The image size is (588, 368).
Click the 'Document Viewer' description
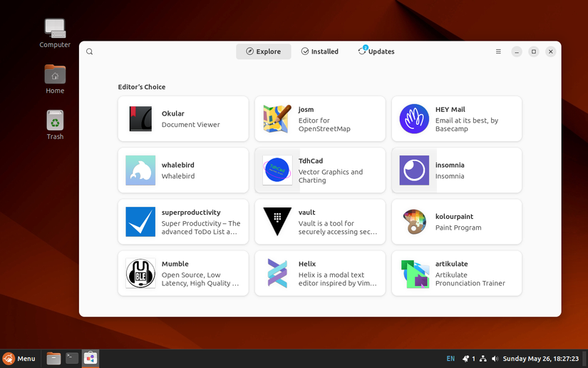pyautogui.click(x=190, y=125)
